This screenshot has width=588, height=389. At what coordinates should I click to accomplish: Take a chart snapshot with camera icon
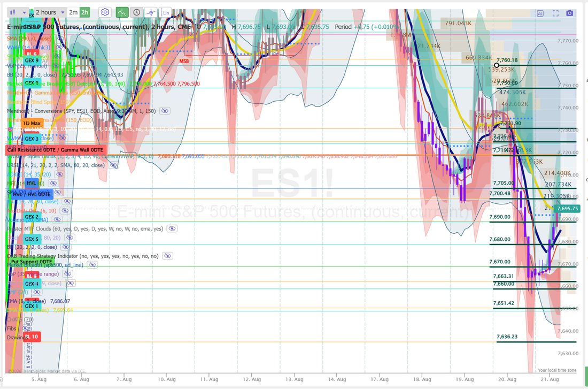(x=570, y=13)
